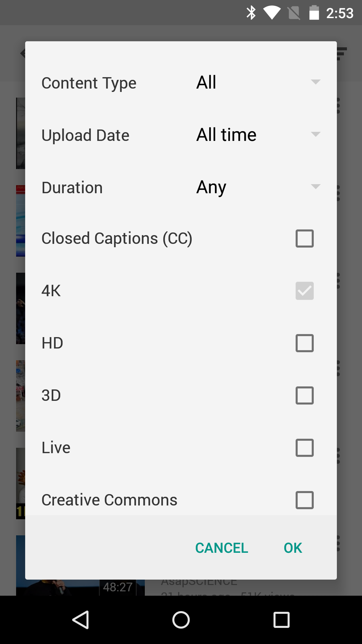
Task: Tap the Android home circle icon
Action: coord(181,620)
